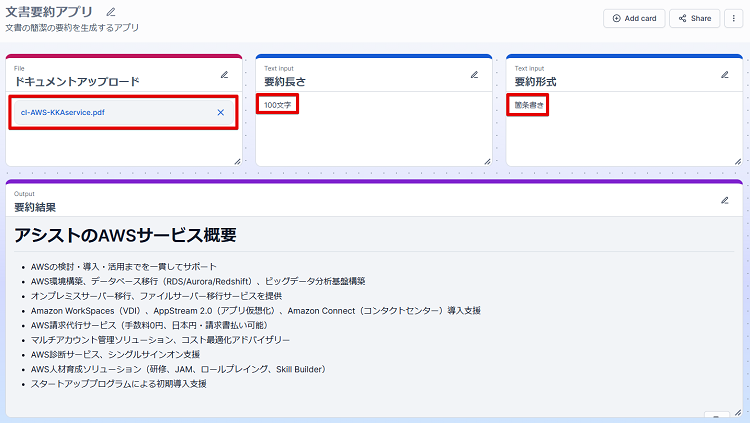Click the 要約長さ field containing 100文字
The image size is (750, 423).
click(276, 104)
